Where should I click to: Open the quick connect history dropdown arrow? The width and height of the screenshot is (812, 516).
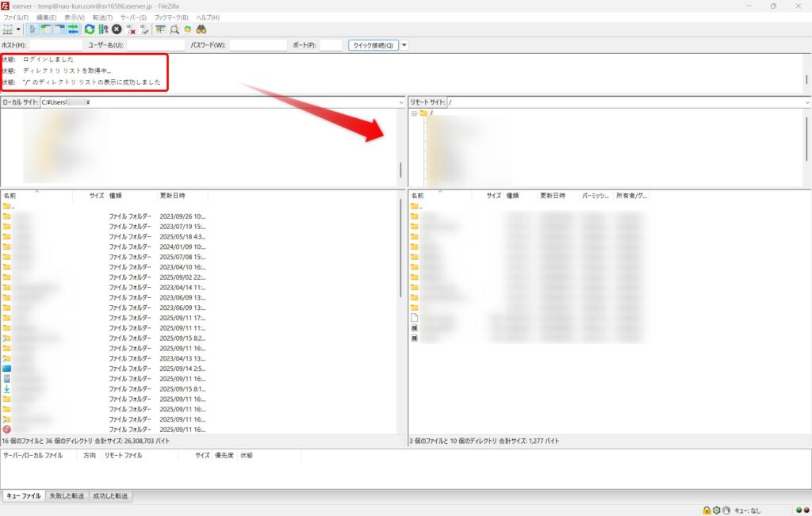(404, 45)
